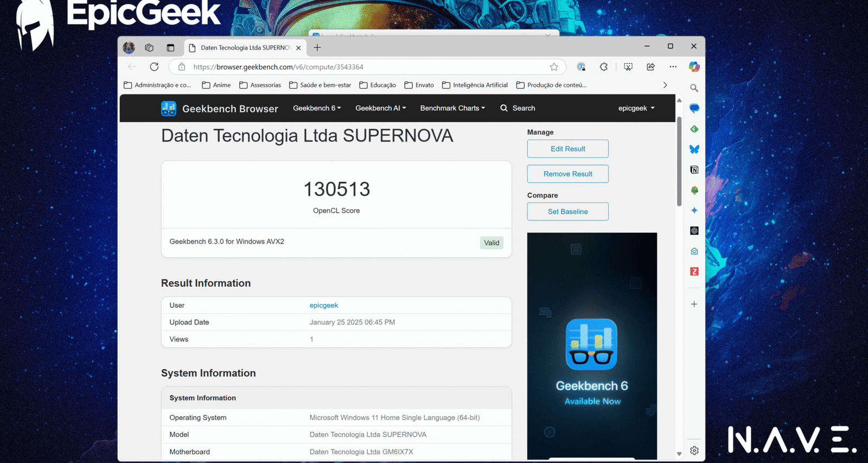Open the Notion sidebar app
The width and height of the screenshot is (868, 463).
[x=694, y=170]
